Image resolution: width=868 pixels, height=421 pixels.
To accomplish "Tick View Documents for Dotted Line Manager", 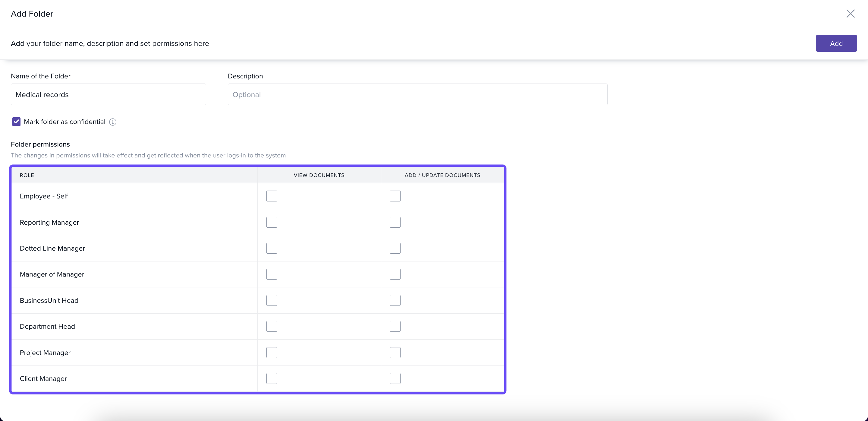I will [272, 248].
